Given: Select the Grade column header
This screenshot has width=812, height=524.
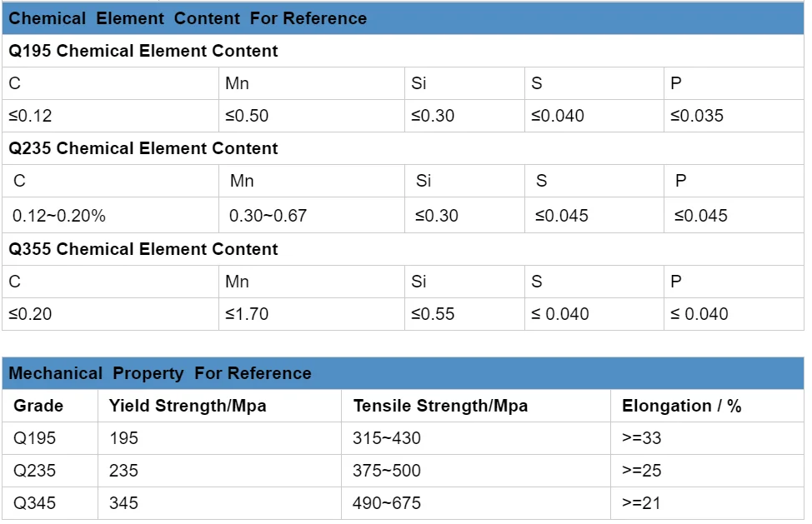Looking at the screenshot, I should [x=38, y=406].
